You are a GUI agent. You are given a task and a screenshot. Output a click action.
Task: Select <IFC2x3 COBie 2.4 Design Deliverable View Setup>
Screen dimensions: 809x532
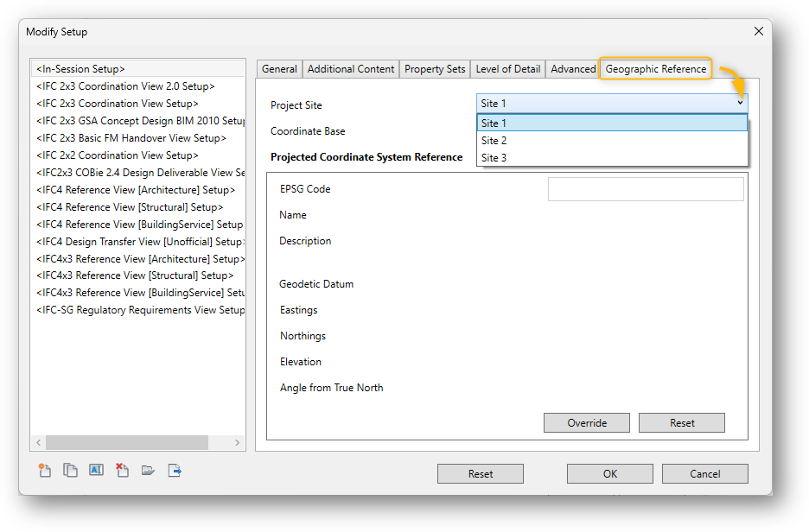click(x=137, y=173)
